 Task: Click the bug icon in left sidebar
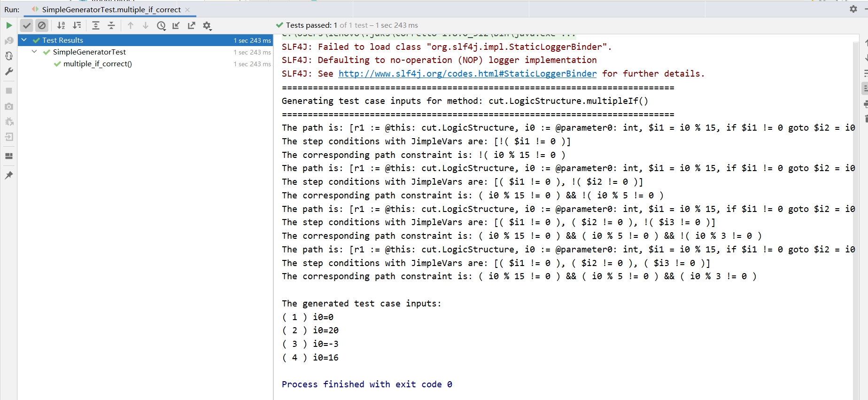point(9,122)
